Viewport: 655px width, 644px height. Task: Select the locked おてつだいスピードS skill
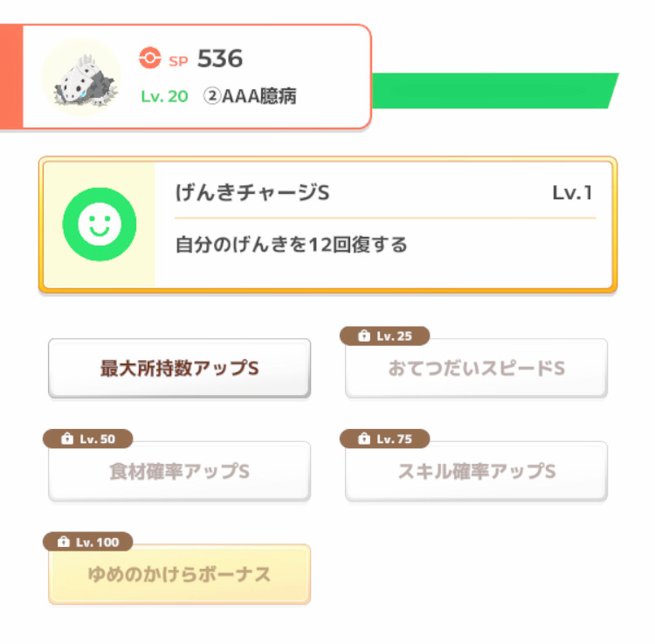pos(476,368)
